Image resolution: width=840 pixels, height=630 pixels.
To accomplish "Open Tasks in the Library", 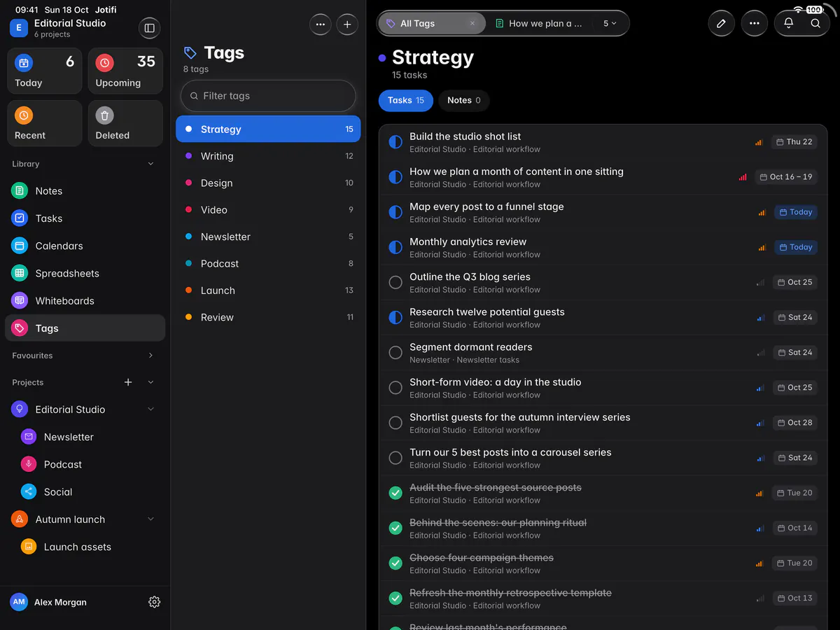I will click(85, 218).
